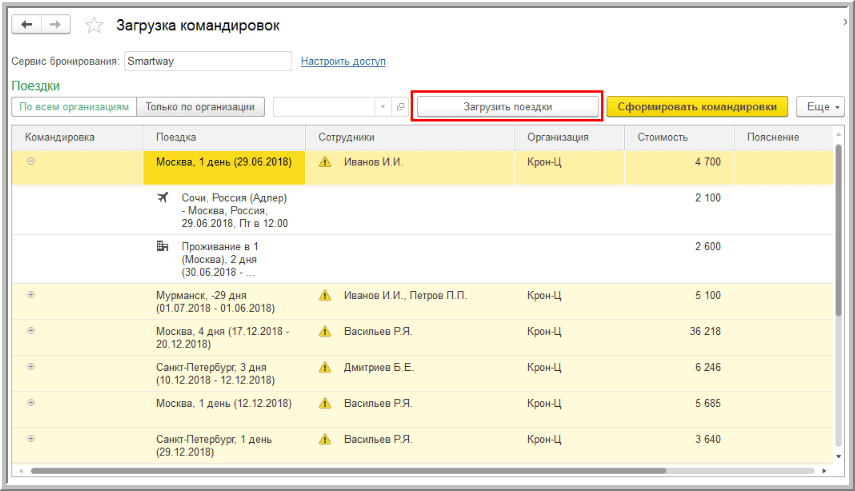Click the empty organization input field
The width and height of the screenshot is (855, 491).
point(325,107)
